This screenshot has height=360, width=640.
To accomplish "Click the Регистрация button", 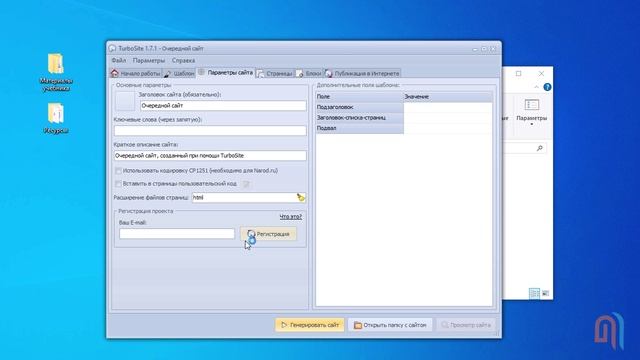I will 269,234.
